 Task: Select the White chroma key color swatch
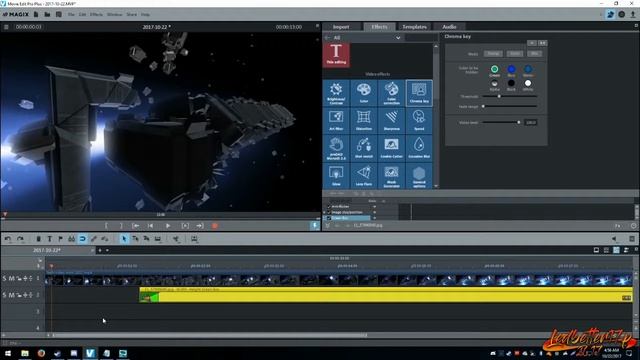528,83
